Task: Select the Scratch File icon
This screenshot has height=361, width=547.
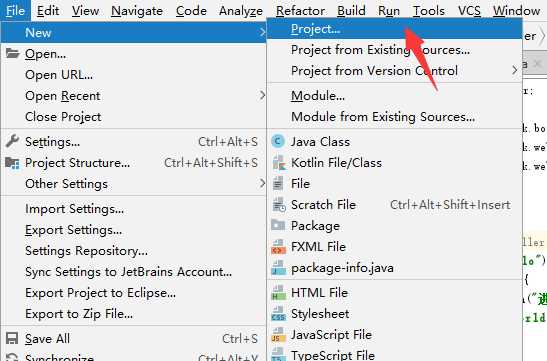Action: pos(279,205)
